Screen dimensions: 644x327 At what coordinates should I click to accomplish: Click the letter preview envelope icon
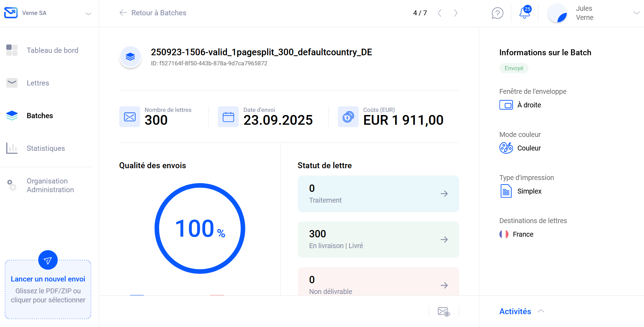click(443, 312)
